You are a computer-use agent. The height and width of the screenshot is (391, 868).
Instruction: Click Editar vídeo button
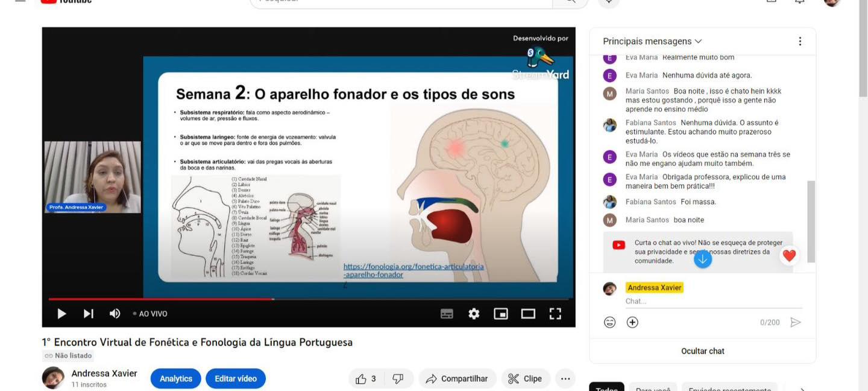pos(236,379)
